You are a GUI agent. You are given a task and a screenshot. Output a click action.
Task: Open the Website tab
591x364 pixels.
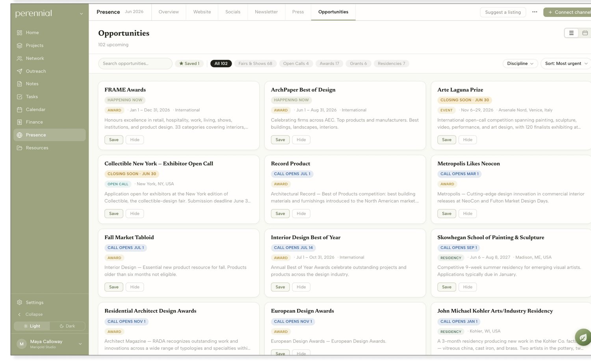point(202,12)
